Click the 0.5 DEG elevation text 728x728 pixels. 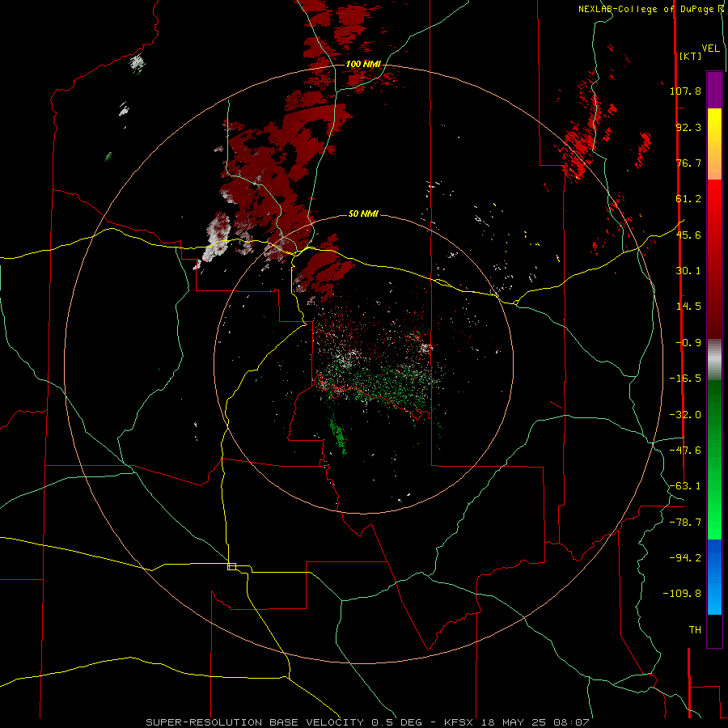[397, 722]
